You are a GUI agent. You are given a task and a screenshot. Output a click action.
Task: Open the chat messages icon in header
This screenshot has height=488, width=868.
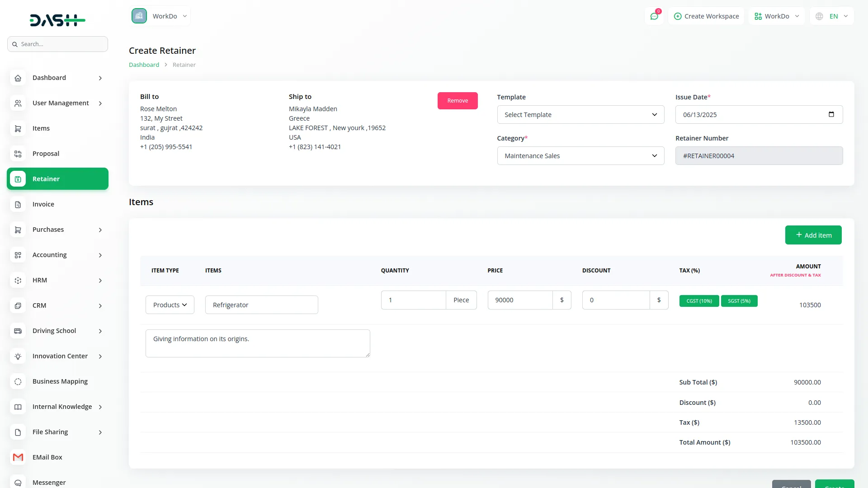(x=654, y=16)
